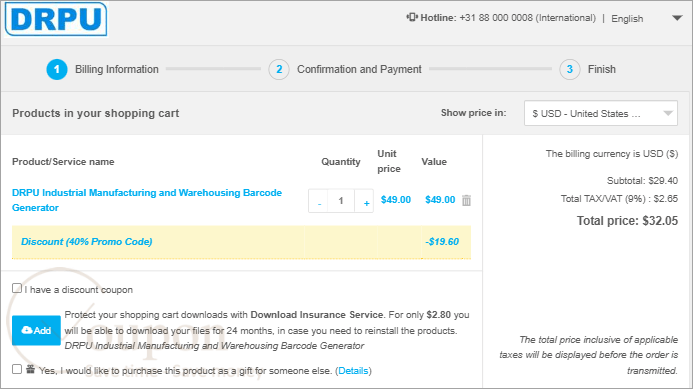The width and height of the screenshot is (693, 389).
Task: Open the English language dropdown
Action: coord(647,19)
